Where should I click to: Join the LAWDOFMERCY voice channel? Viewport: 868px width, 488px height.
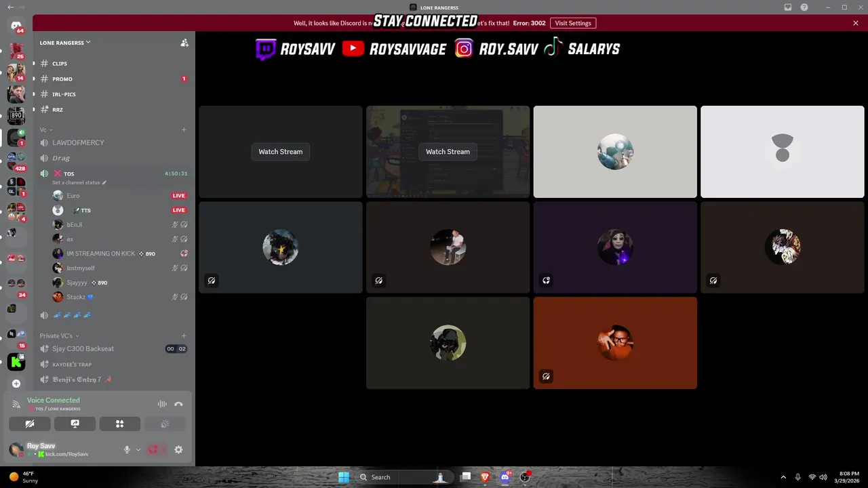pyautogui.click(x=113, y=142)
